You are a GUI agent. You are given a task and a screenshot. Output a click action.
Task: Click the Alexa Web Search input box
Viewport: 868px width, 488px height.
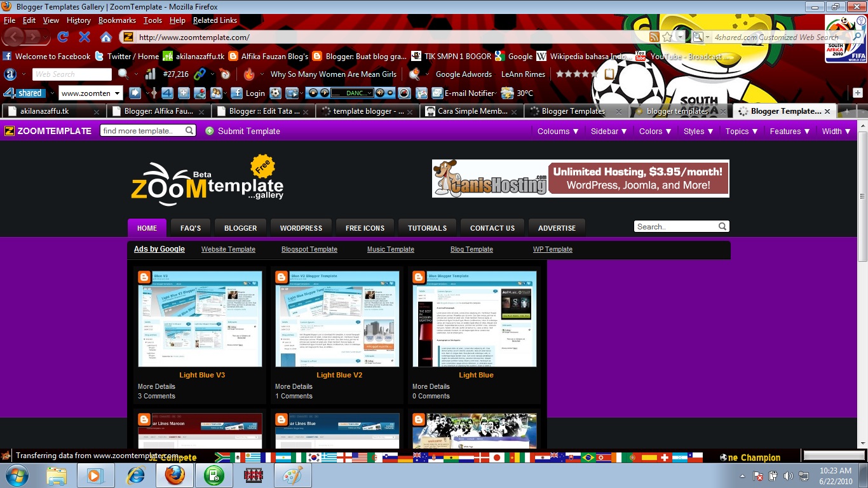click(71, 74)
